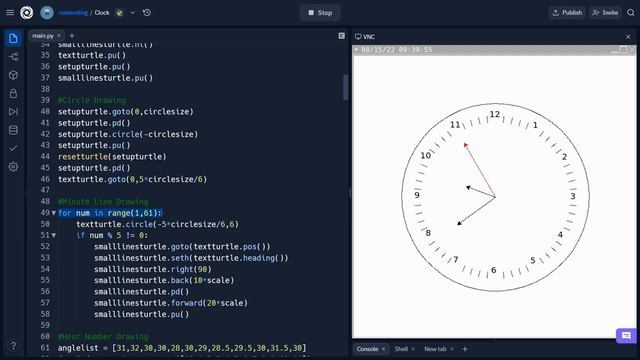Close the Shell tab
Screen dimensions: 640x360
coord(413,349)
